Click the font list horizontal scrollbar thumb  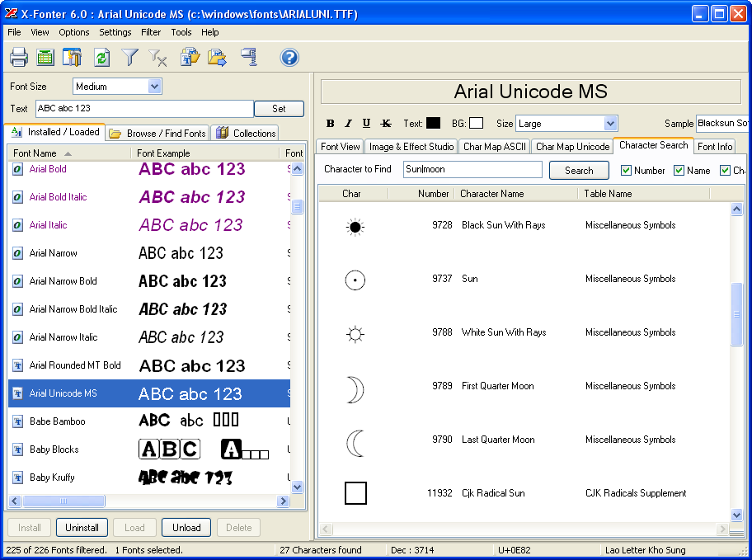[63, 501]
